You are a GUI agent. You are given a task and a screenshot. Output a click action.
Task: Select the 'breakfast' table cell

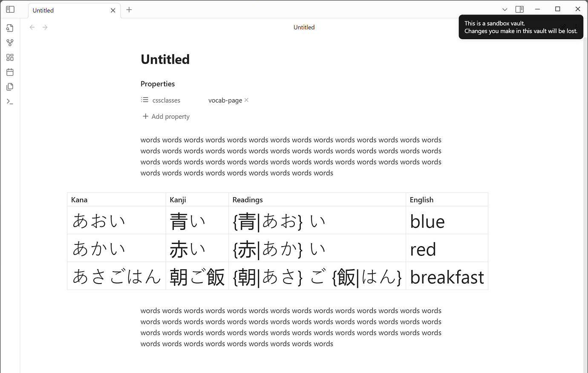(x=447, y=276)
